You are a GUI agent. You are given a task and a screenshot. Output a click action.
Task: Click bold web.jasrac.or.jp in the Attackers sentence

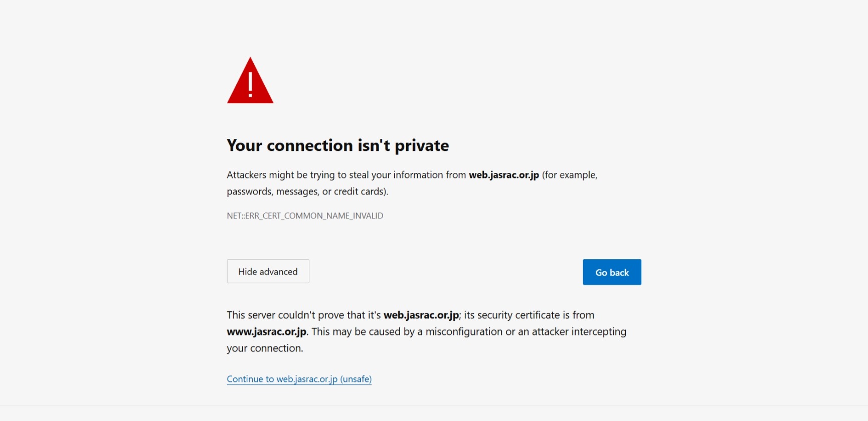click(503, 175)
